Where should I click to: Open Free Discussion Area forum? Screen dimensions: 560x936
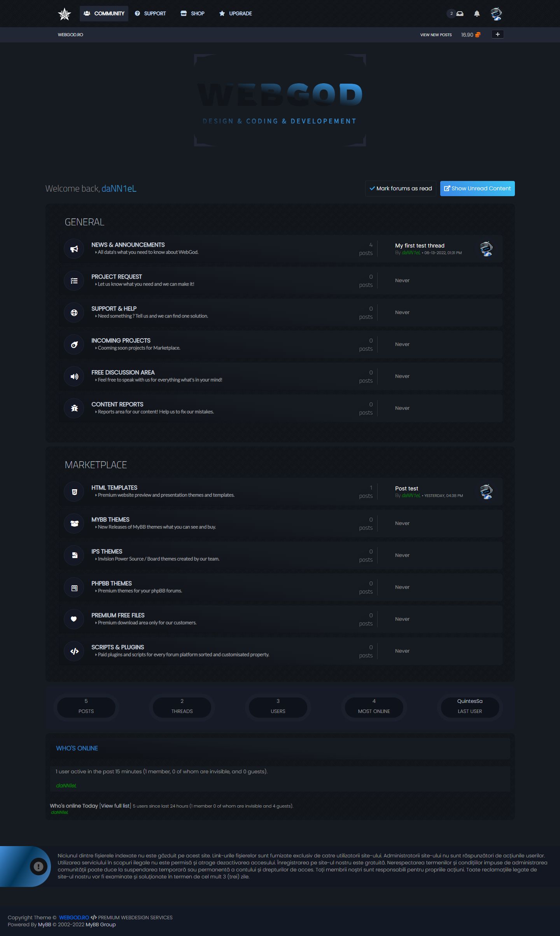pyautogui.click(x=123, y=372)
